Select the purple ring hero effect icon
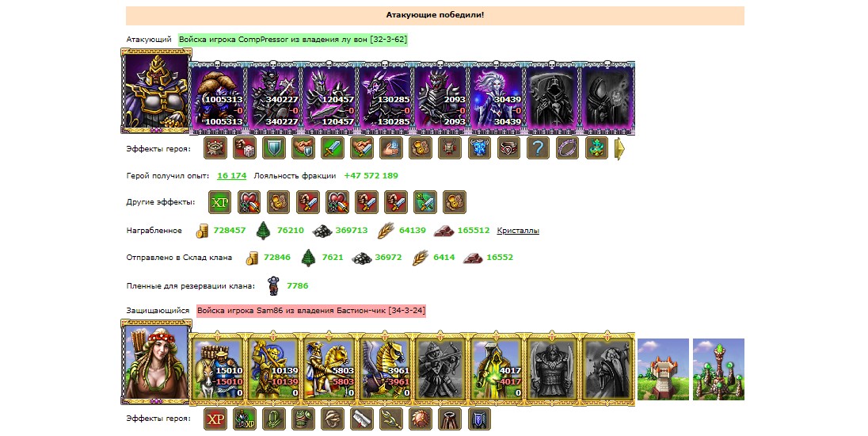This screenshot has width=868, height=436. pos(567,148)
